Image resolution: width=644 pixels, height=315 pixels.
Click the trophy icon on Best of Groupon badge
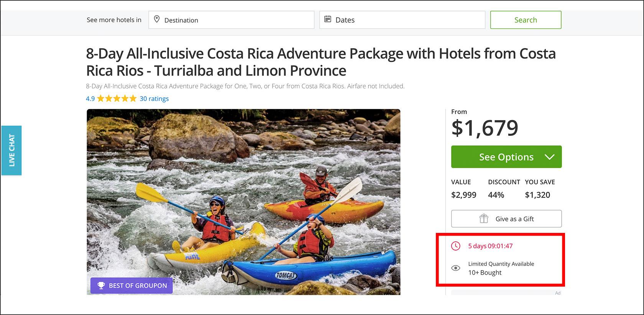[101, 285]
